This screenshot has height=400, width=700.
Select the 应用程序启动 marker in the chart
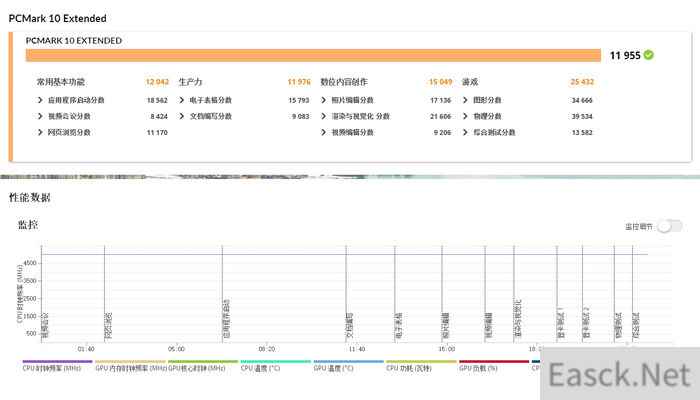pos(226,319)
